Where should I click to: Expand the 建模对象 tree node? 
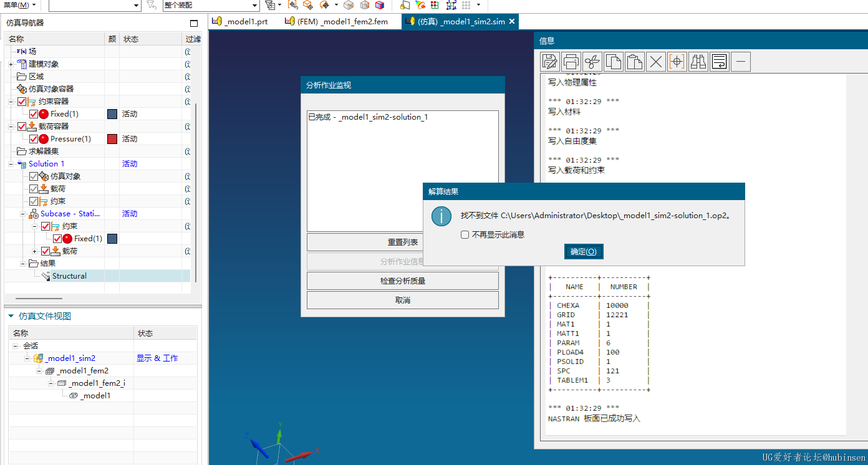point(11,64)
